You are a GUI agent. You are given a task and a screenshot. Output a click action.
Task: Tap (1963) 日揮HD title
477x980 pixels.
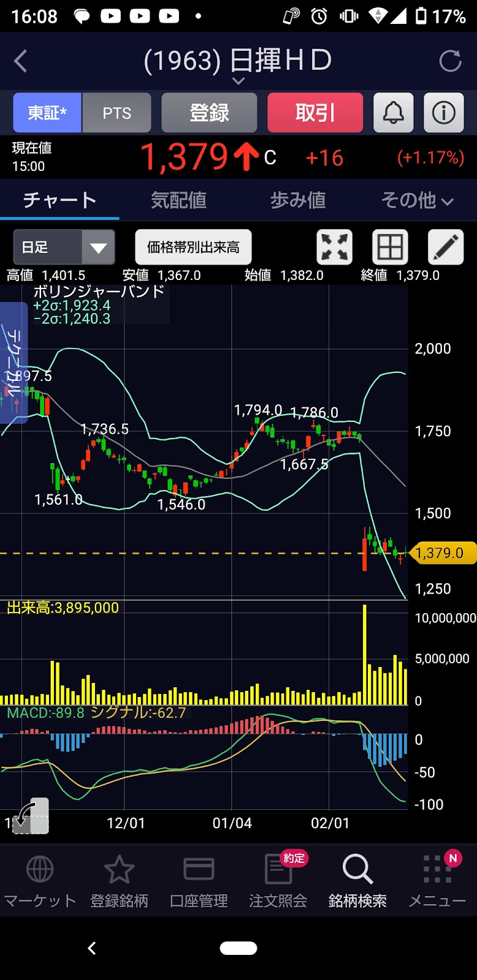click(238, 60)
